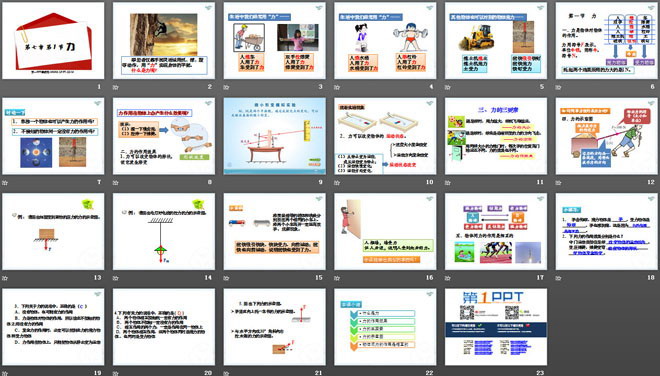
Task: Click the animation star icon under slide 16
Action: 337,278
